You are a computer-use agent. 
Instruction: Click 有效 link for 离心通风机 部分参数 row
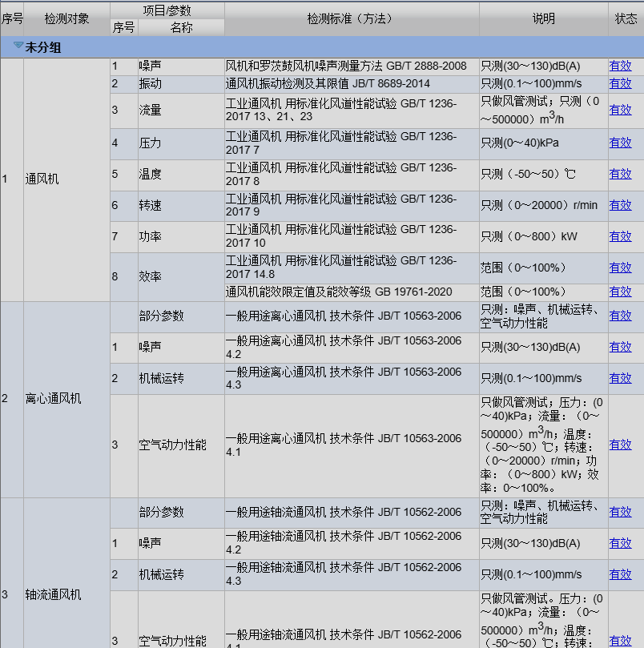tap(620, 316)
